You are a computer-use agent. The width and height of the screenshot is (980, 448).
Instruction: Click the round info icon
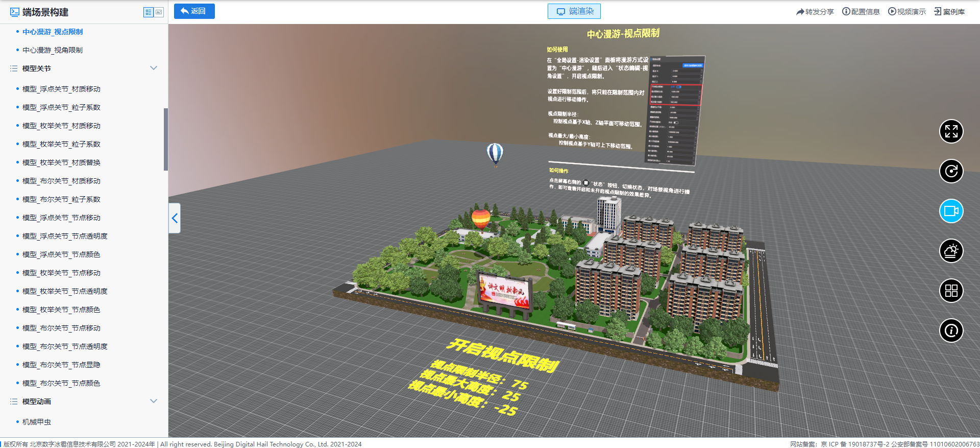coord(951,331)
